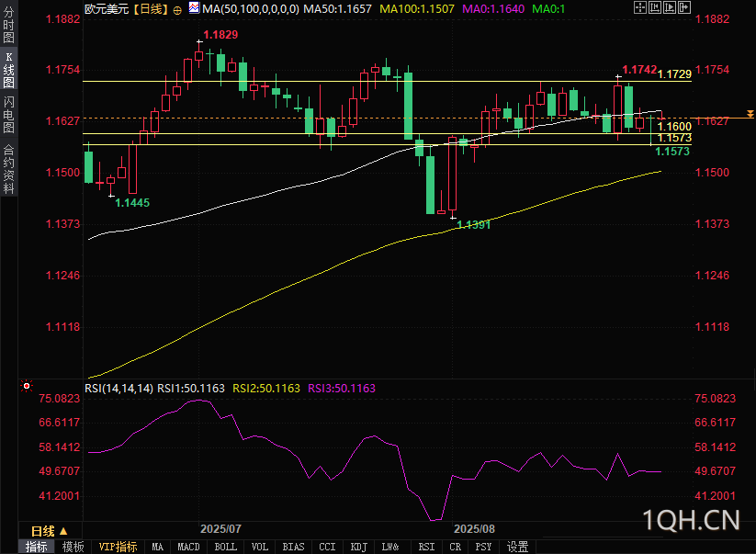This screenshot has height=554, width=756.
Task: Select the KDJ indicator
Action: coord(359,547)
